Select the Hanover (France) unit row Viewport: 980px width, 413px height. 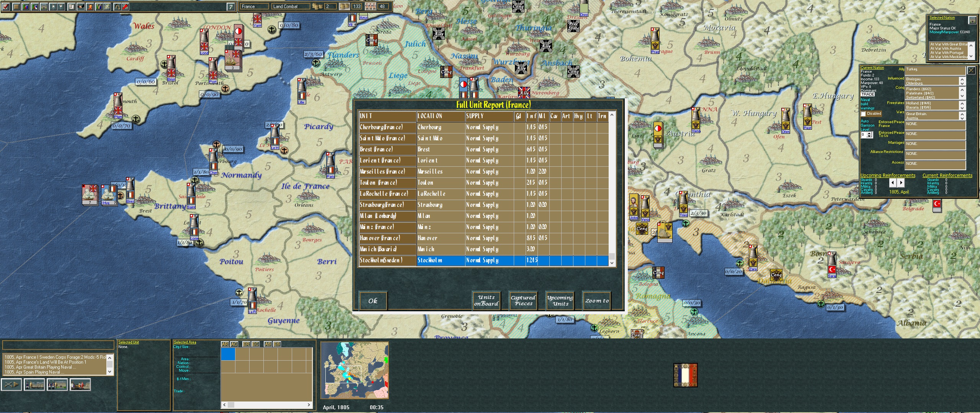[483, 238]
